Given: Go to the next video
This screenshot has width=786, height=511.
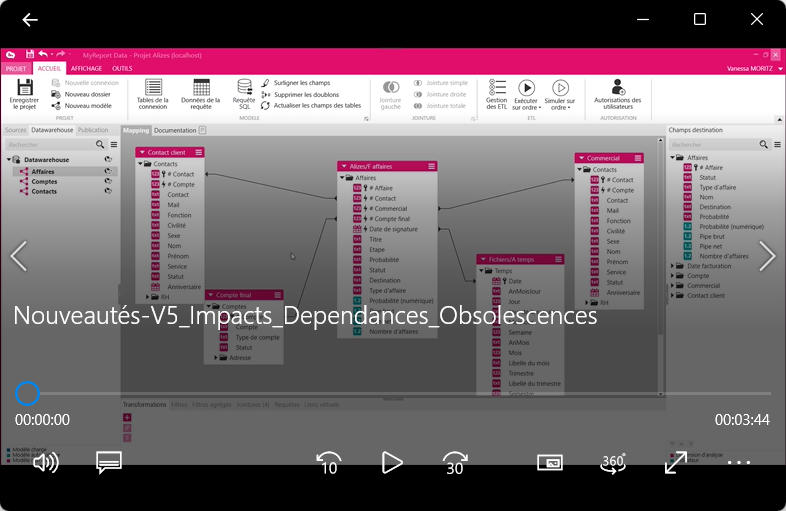Looking at the screenshot, I should (x=767, y=256).
